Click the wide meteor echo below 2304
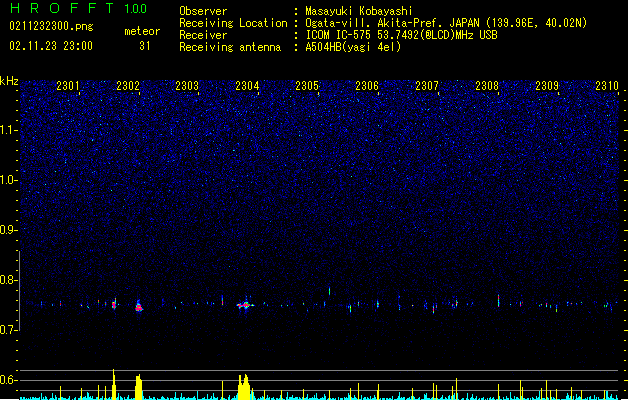 245,305
